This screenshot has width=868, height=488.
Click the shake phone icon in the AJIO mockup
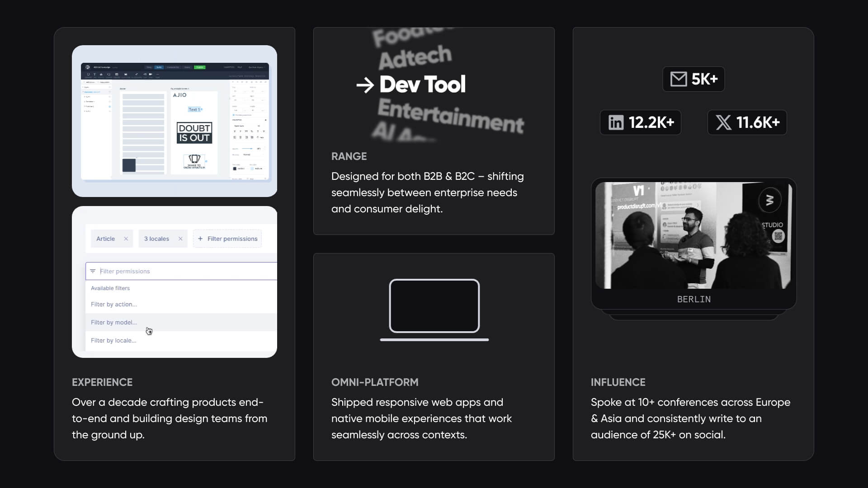point(194,159)
